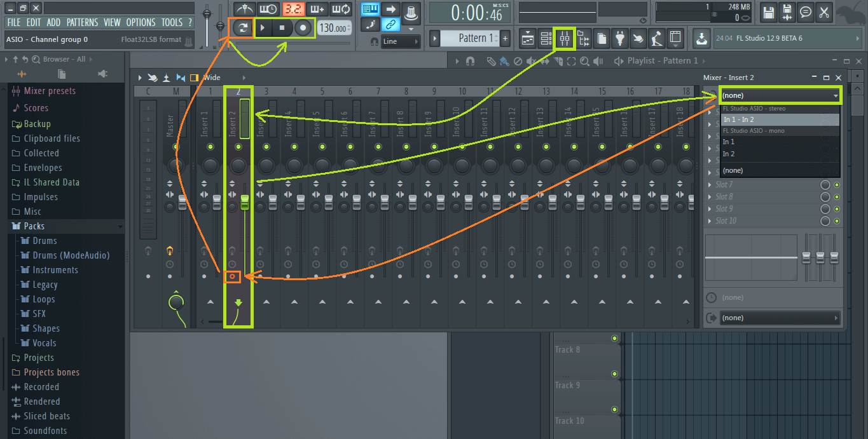The height and width of the screenshot is (439, 868).
Task: Expand the Drums folder under Packs
Action: point(45,241)
